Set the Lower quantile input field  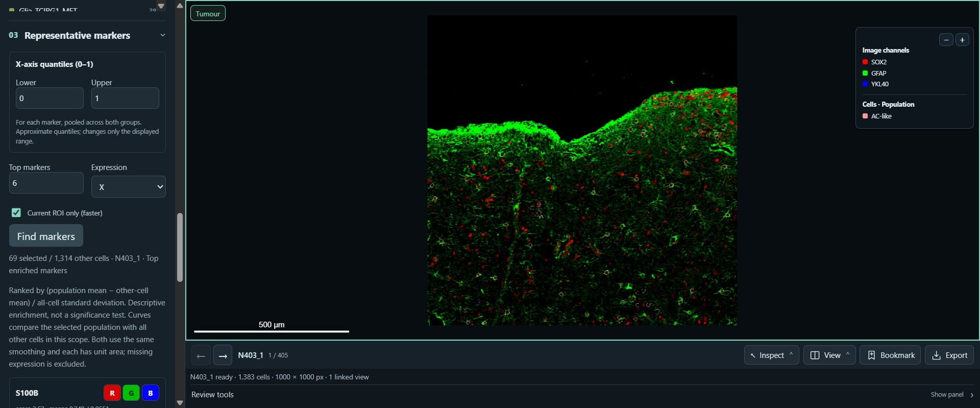(x=50, y=98)
